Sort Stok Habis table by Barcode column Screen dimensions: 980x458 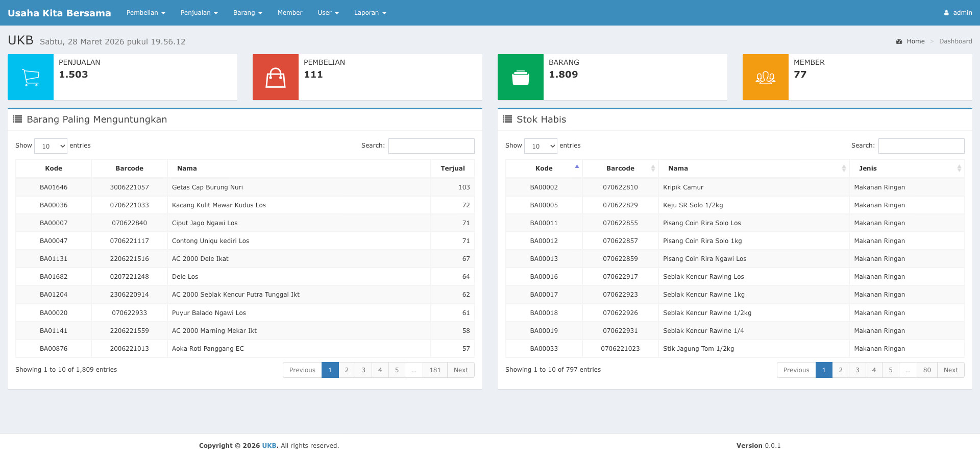(620, 168)
